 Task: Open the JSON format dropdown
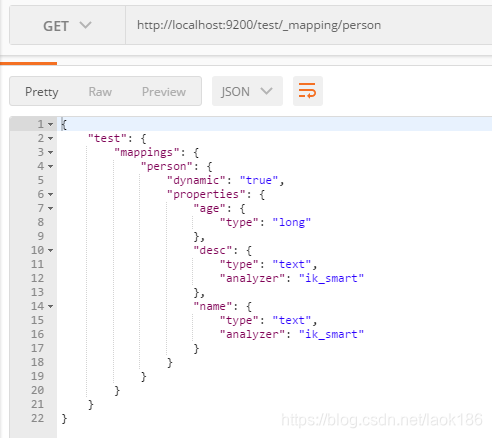click(247, 91)
